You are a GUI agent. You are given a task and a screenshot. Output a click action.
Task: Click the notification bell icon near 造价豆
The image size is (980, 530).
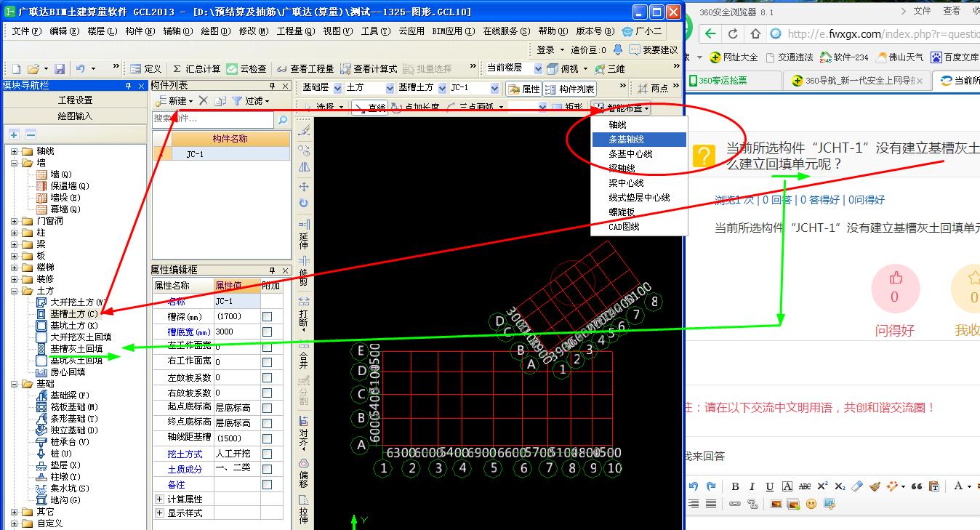617,49
